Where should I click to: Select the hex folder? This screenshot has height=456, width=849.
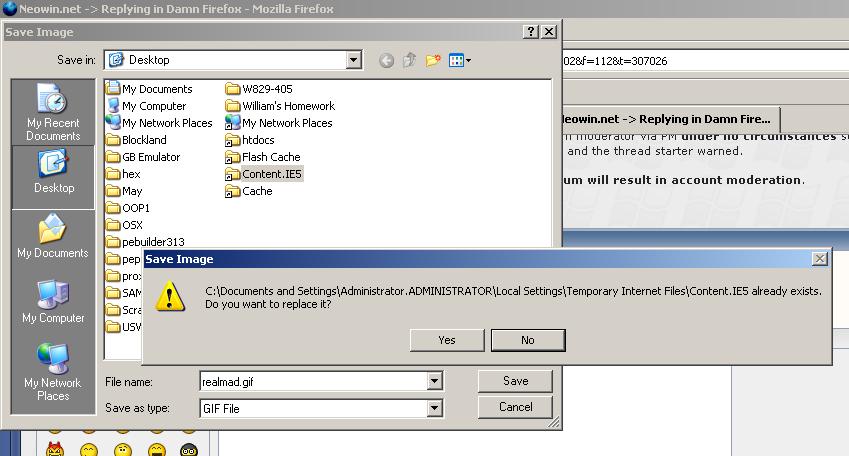click(x=123, y=174)
